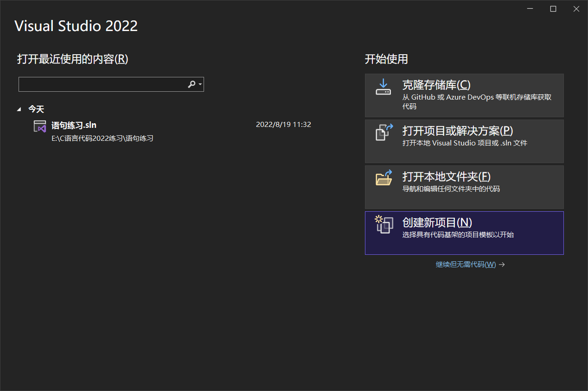Click the 语句练习.sln solution file icon
The width and height of the screenshot is (588, 391).
tap(40, 126)
